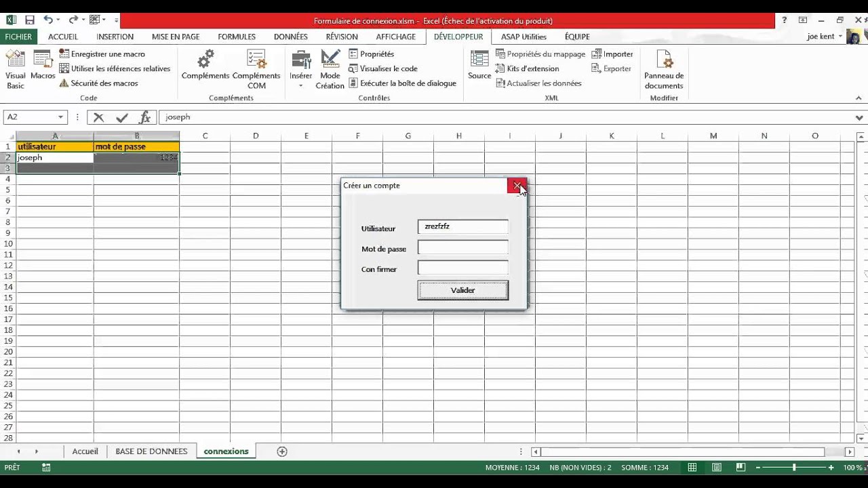Viewport: 868px width, 488px height.
Task: Click the Exporter XML button
Action: pyautogui.click(x=612, y=68)
